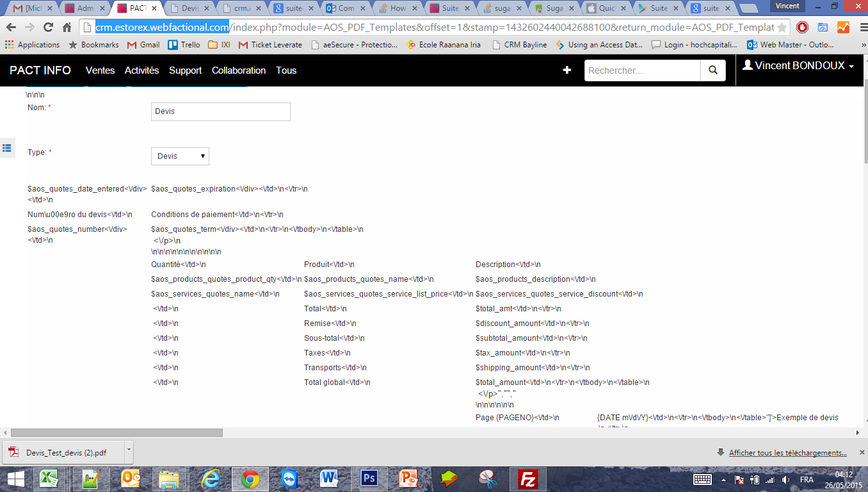Screen dimensions: 868x492
Task: Click the Vincent Chrome profile button
Action: tap(787, 6)
